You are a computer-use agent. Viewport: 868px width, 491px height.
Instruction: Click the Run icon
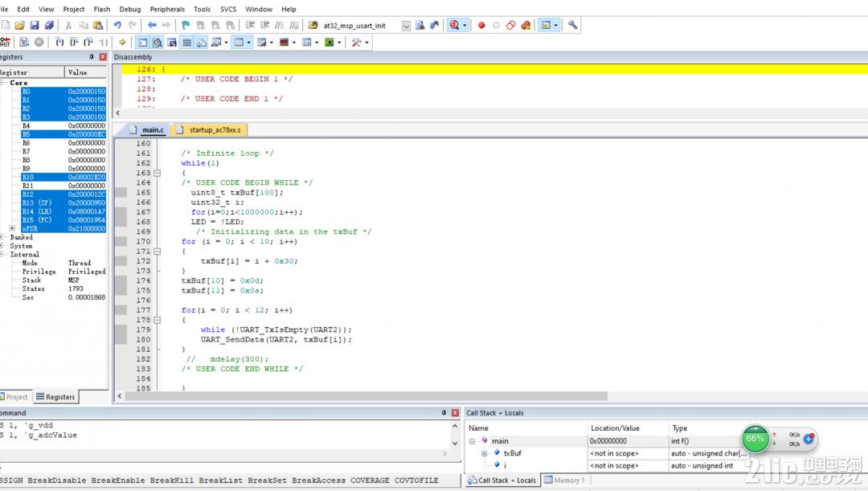click(24, 42)
